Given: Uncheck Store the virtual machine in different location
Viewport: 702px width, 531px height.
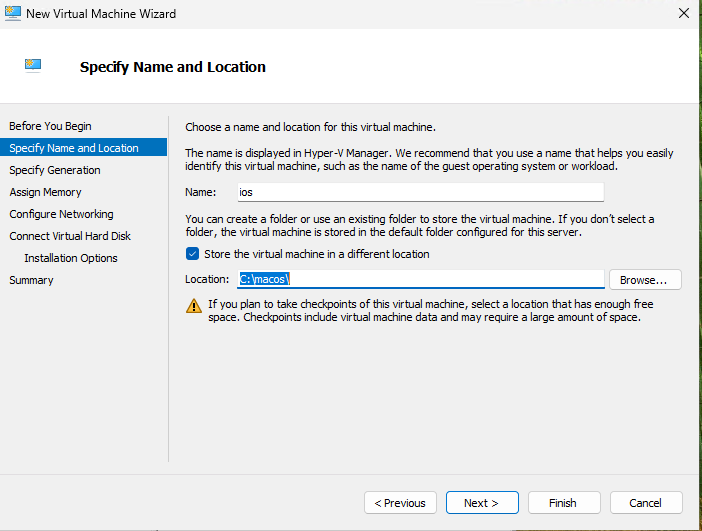Looking at the screenshot, I should point(193,254).
